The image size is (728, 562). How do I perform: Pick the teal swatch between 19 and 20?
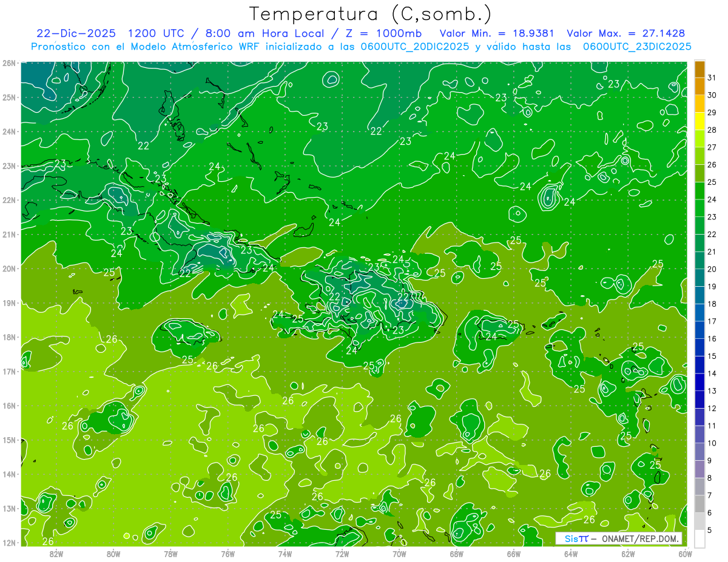click(699, 278)
